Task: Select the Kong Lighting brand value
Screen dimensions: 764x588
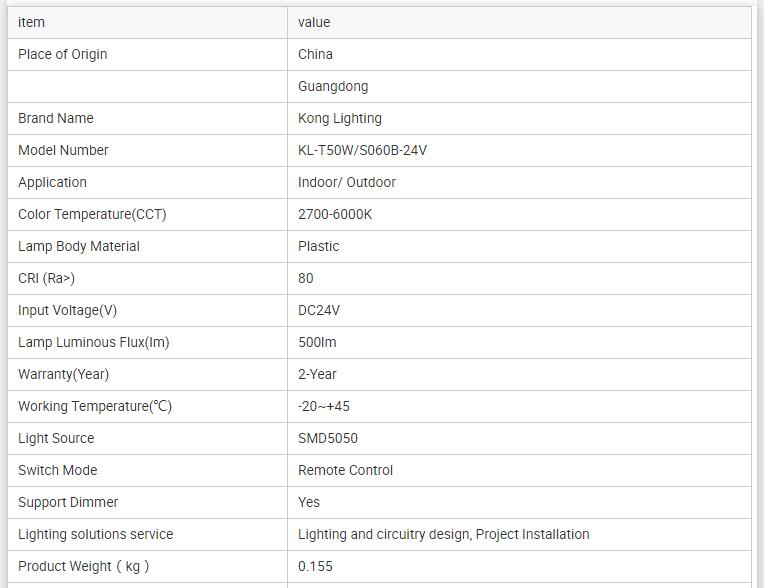Action: (x=340, y=118)
